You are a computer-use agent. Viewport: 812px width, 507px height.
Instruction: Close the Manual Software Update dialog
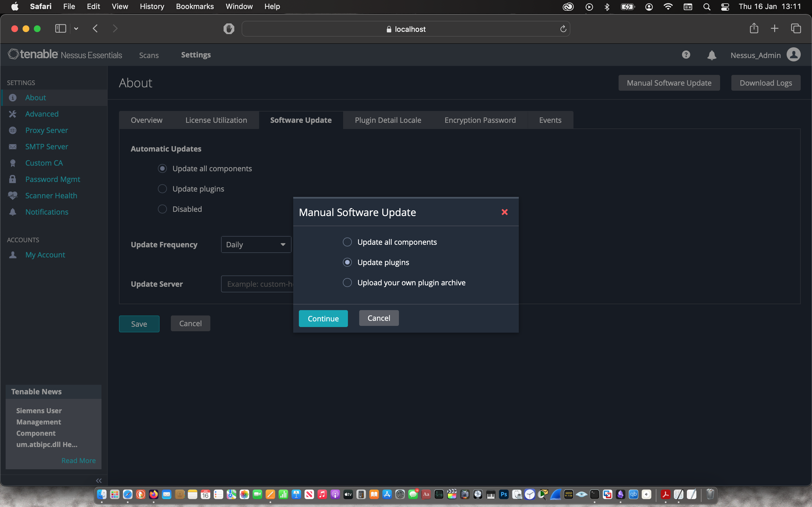click(x=504, y=212)
